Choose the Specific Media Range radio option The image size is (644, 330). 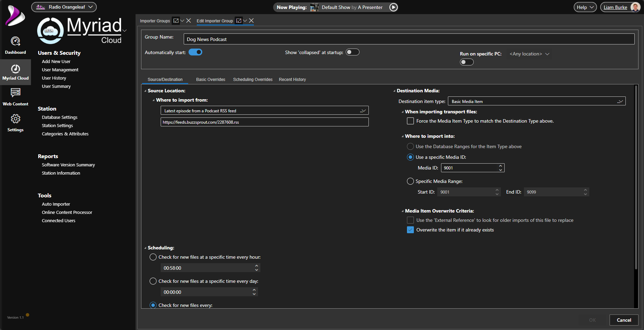[x=410, y=181]
